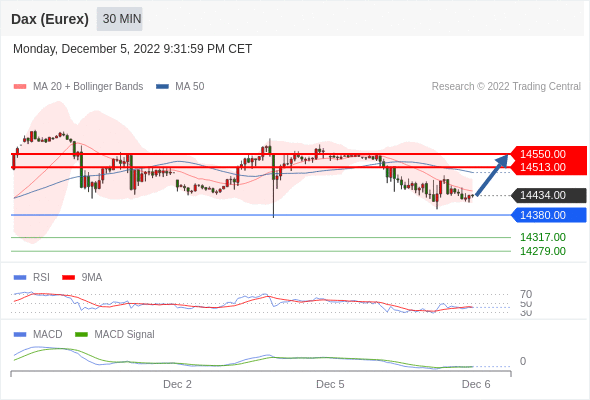590x400 pixels.
Task: Click the 14279.00 support level label
Action: (x=543, y=251)
